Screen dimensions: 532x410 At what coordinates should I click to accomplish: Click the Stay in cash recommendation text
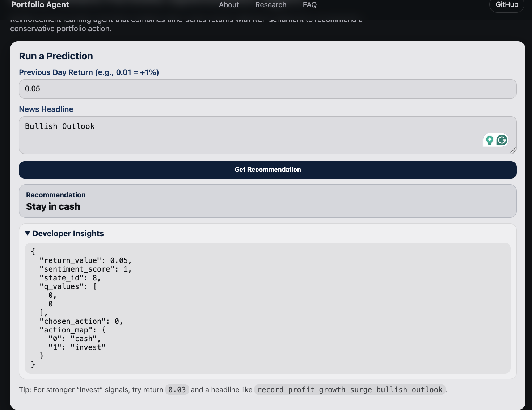[53, 207]
